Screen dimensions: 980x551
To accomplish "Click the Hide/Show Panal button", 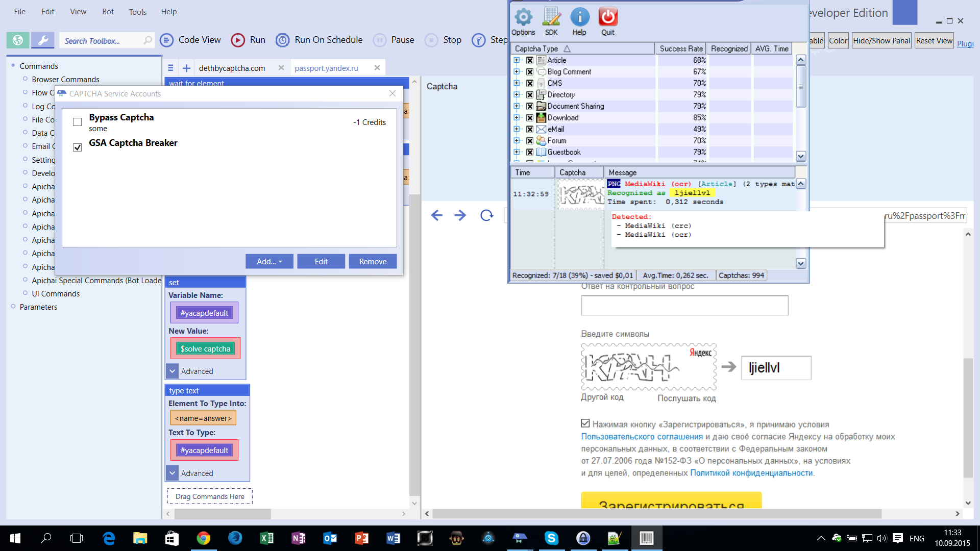I will (x=881, y=40).
